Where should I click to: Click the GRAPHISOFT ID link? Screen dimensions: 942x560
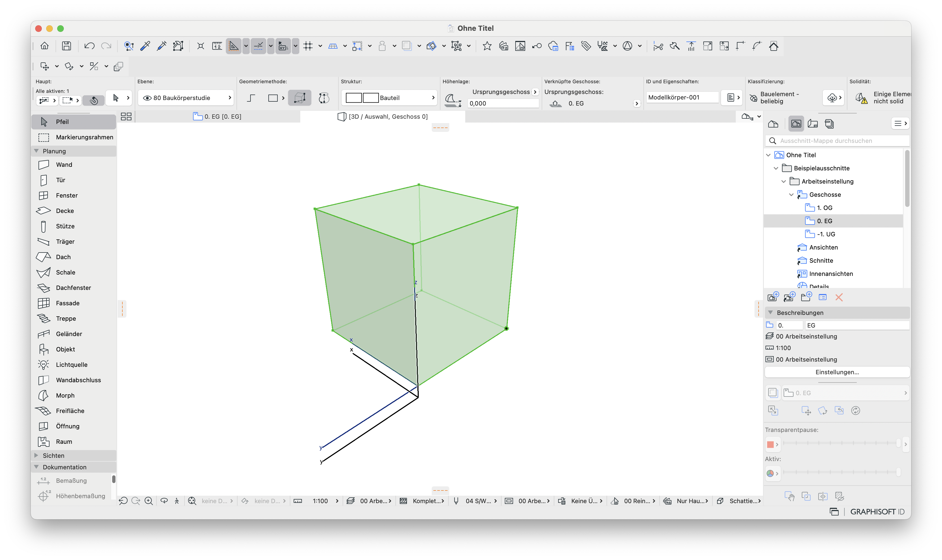pos(877,512)
